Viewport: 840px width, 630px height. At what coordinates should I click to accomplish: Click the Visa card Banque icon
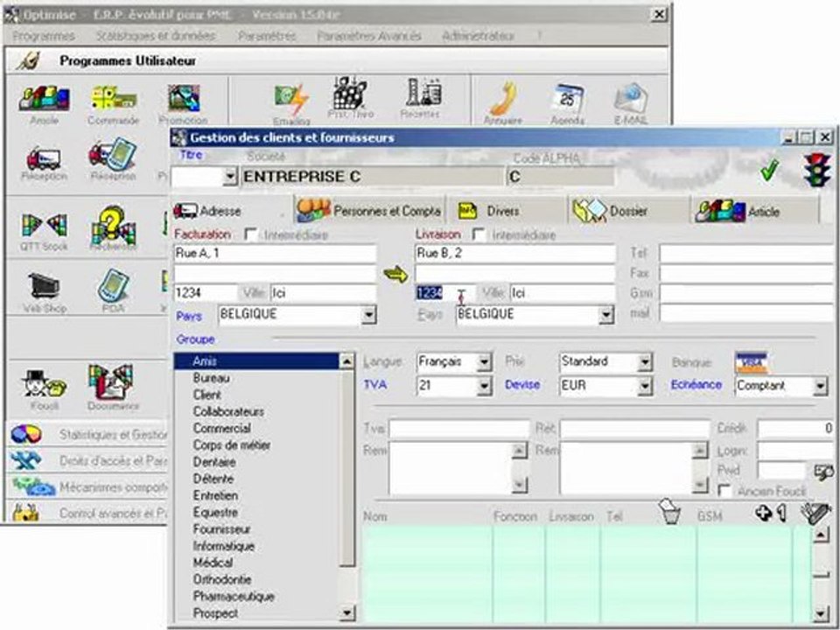(751, 362)
